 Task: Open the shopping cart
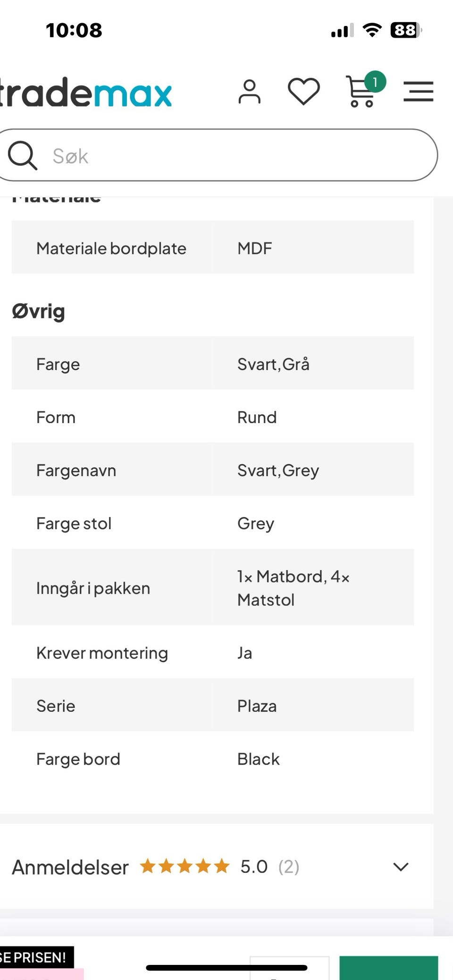click(x=361, y=92)
